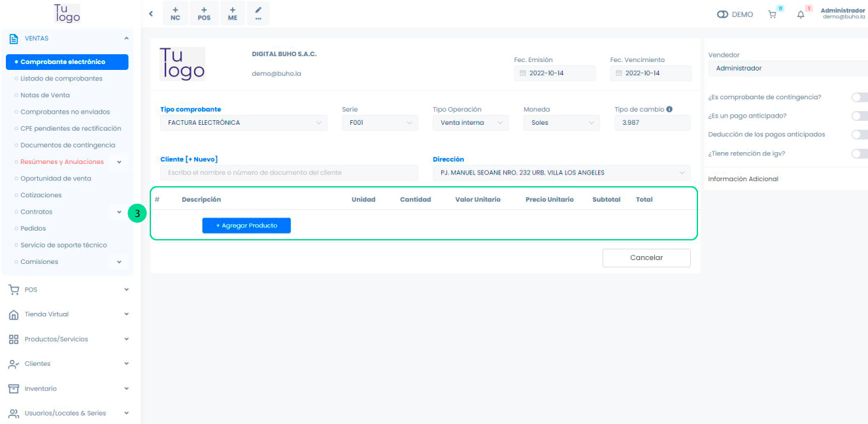Click the Agregar Producto button

(x=246, y=225)
